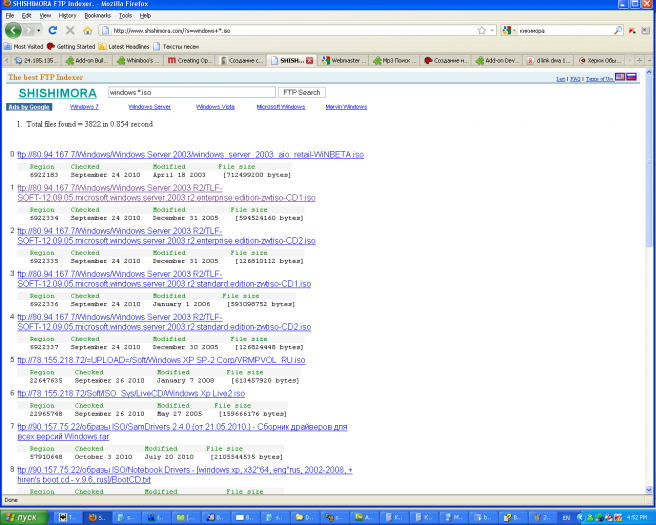Open the Tools menu
This screenshot has width=656, height=525.
tap(125, 15)
